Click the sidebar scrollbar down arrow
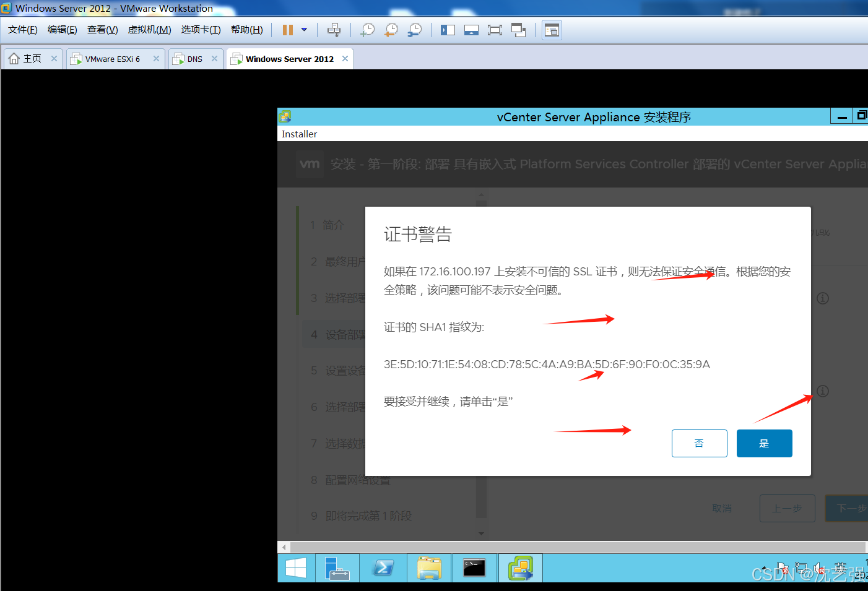 pos(481,533)
